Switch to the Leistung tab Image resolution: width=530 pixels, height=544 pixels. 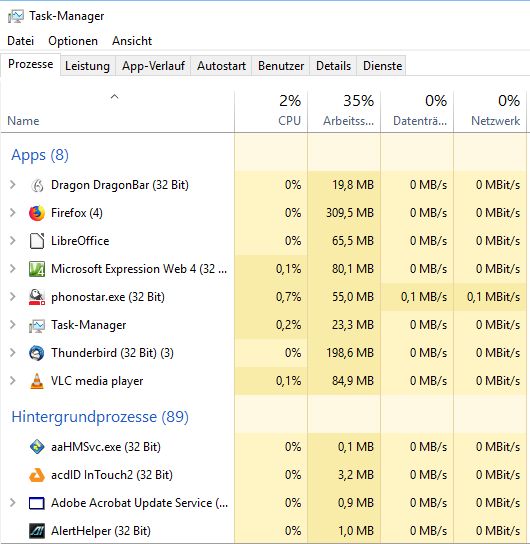[87, 66]
